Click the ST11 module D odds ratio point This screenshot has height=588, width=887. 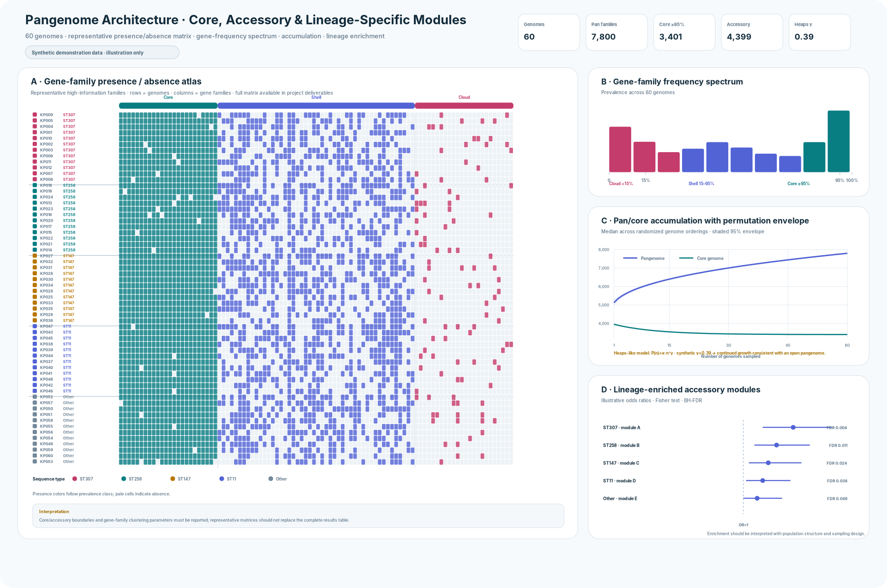[x=763, y=481]
